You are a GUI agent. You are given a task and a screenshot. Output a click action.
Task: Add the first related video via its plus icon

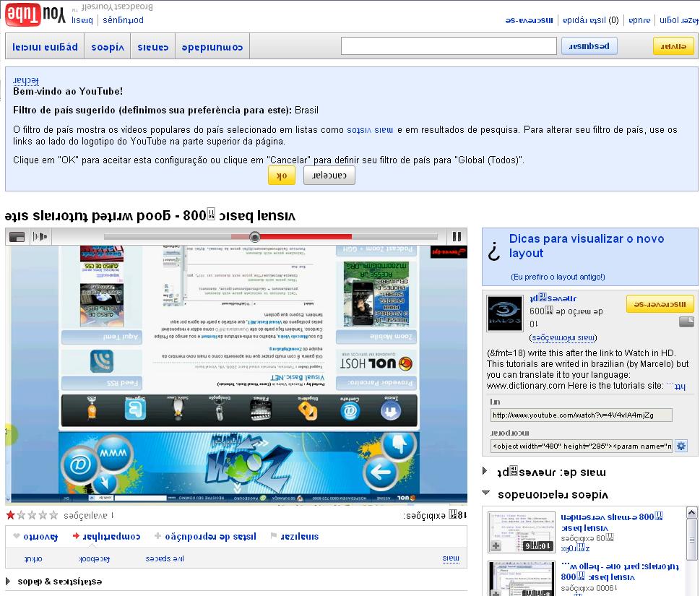pos(496,545)
